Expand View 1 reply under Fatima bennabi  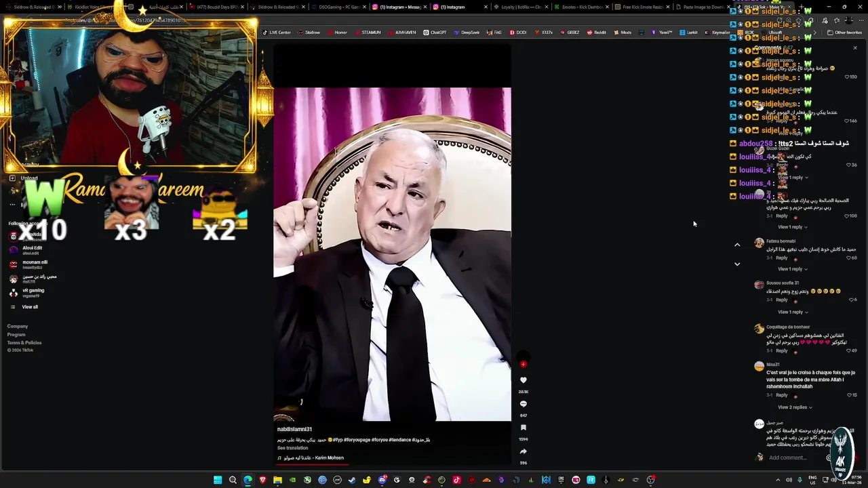pyautogui.click(x=793, y=269)
